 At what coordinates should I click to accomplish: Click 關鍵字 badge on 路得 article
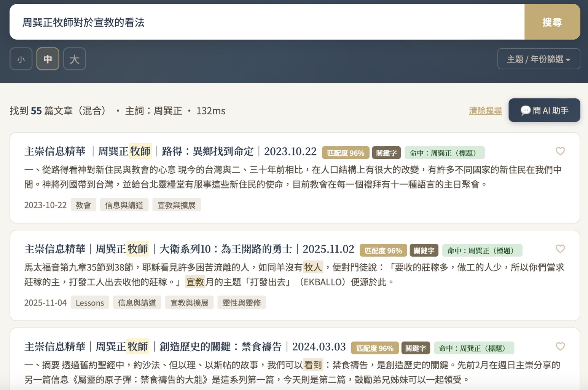pyautogui.click(x=386, y=153)
